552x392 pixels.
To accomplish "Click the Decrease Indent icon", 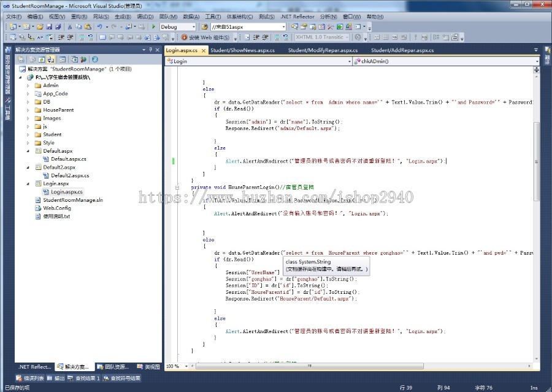I will click(61, 37).
